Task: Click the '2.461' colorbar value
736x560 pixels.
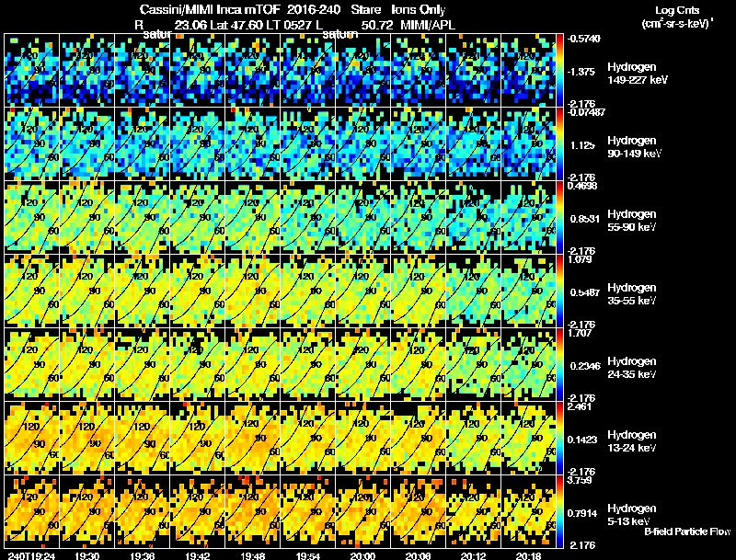Action: pos(580,406)
